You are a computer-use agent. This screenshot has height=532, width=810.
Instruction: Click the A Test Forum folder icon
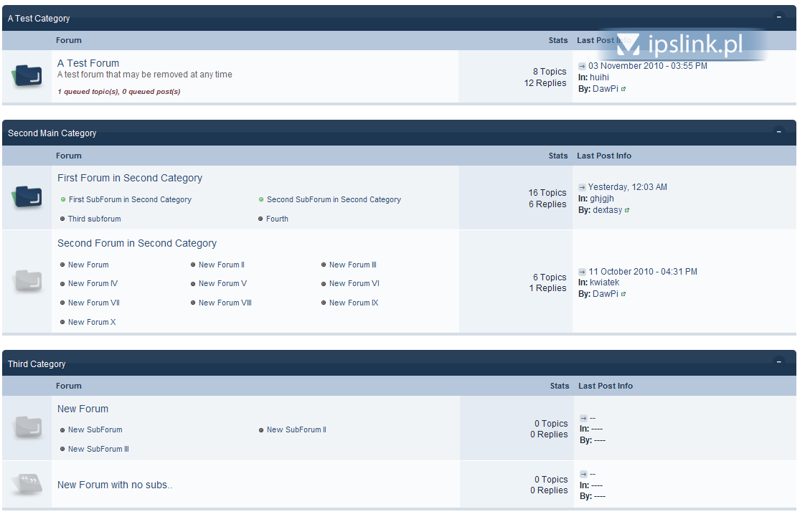(x=27, y=76)
